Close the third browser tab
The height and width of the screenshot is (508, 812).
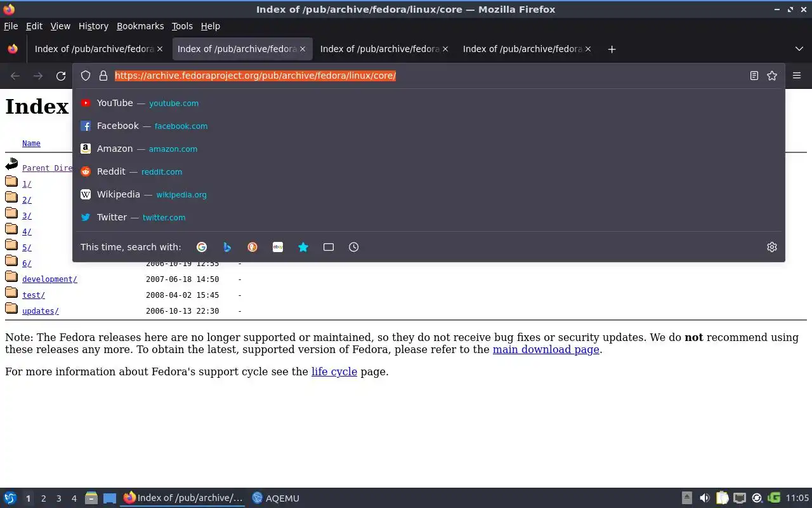445,49
